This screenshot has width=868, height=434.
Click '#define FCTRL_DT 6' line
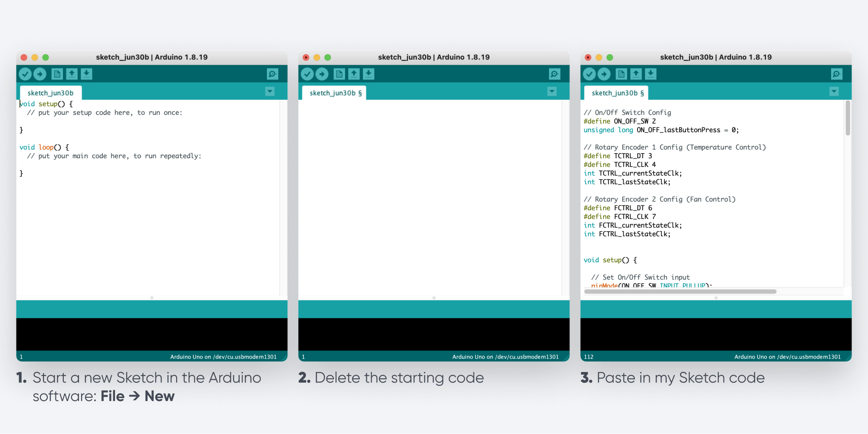pyautogui.click(x=618, y=208)
